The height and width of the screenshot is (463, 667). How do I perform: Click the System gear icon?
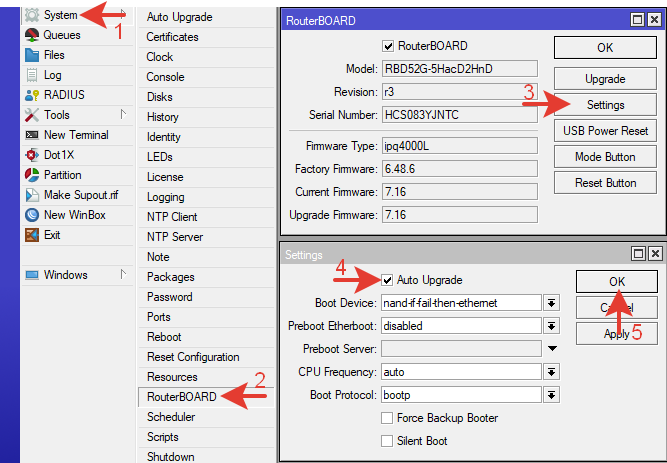pyautogui.click(x=32, y=15)
